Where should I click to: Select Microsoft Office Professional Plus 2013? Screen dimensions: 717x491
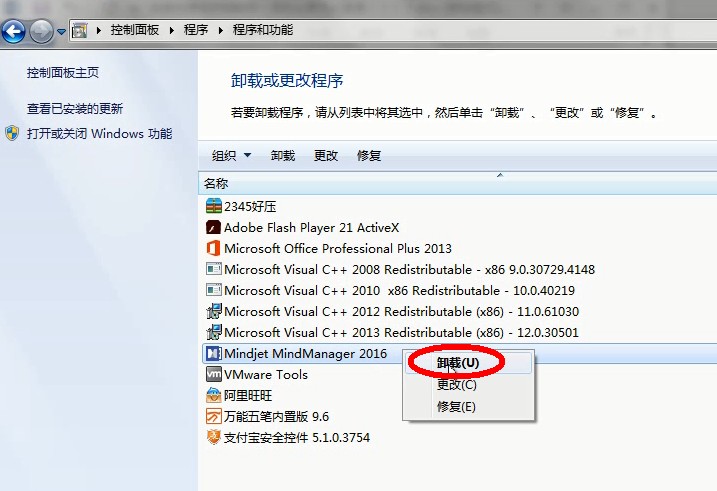[338, 249]
